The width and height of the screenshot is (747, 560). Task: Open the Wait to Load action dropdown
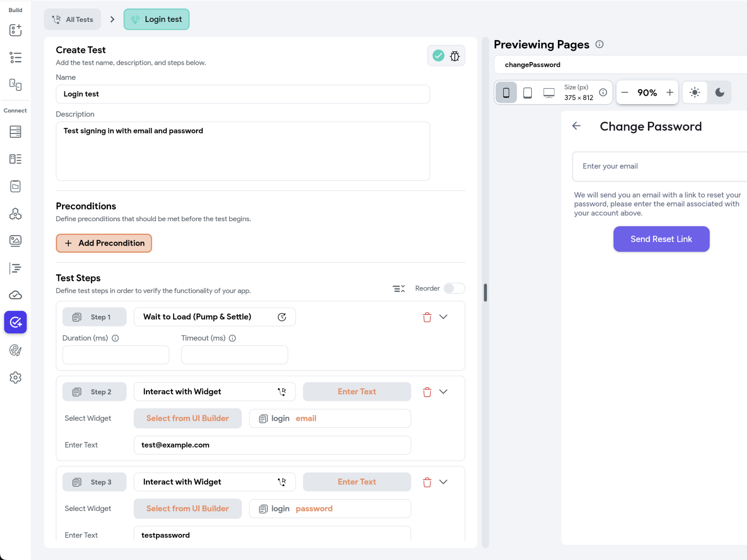pos(215,317)
